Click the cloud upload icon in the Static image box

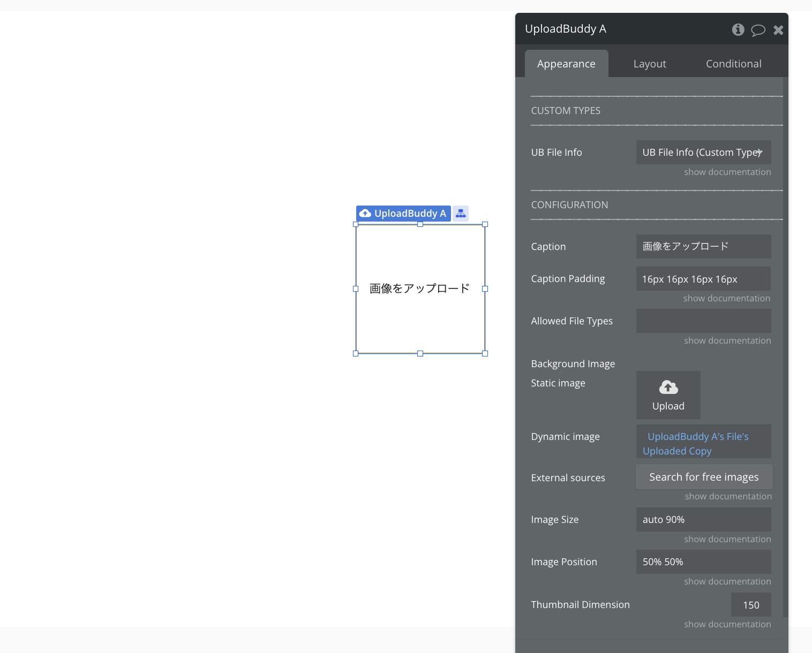tap(668, 387)
